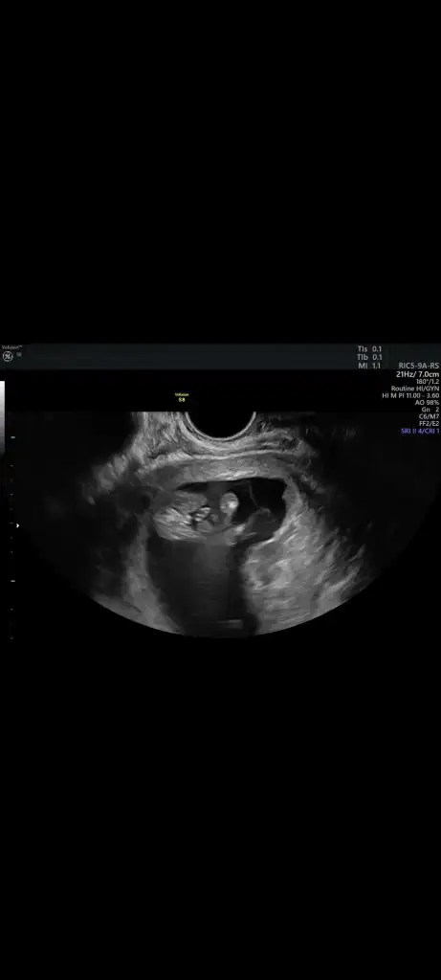The width and height of the screenshot is (441, 980).
Task: Click the 180°/1.2 angle readout
Action: pyautogui.click(x=428, y=381)
